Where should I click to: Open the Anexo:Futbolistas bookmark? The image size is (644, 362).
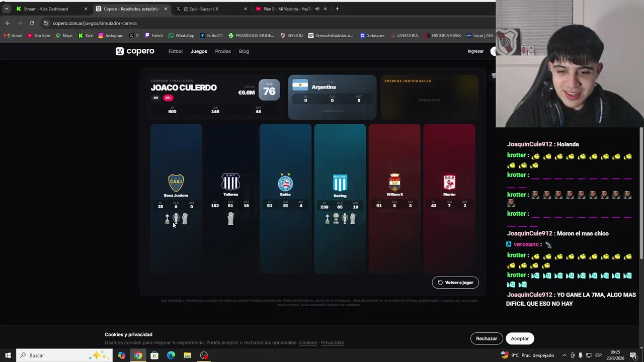click(331, 36)
